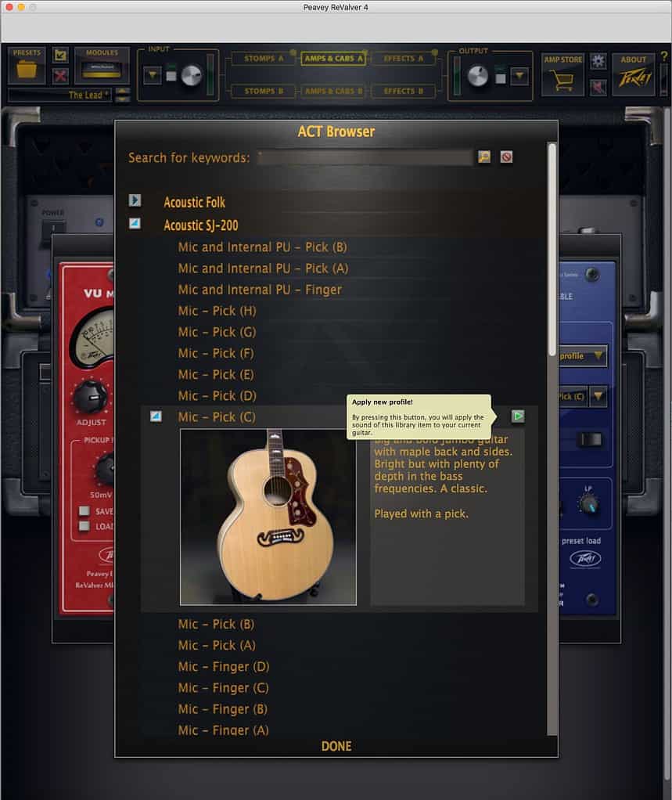
Task: Clear keyword search with the red cancel icon
Action: coord(506,157)
